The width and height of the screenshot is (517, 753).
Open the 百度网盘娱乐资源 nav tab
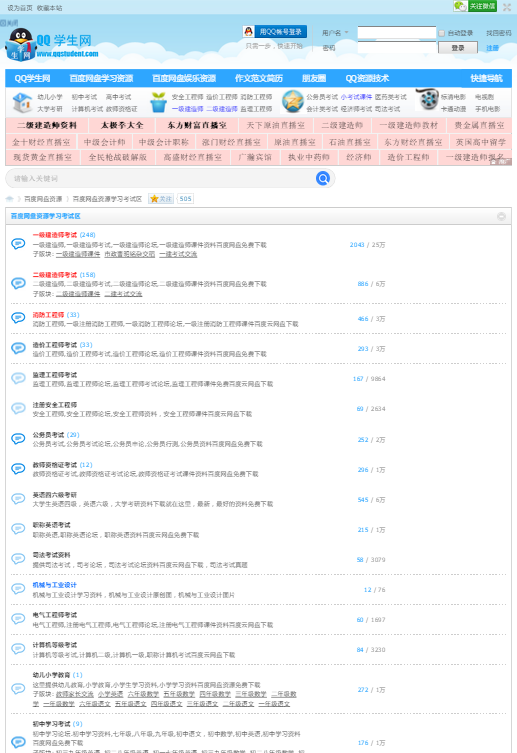tap(184, 78)
